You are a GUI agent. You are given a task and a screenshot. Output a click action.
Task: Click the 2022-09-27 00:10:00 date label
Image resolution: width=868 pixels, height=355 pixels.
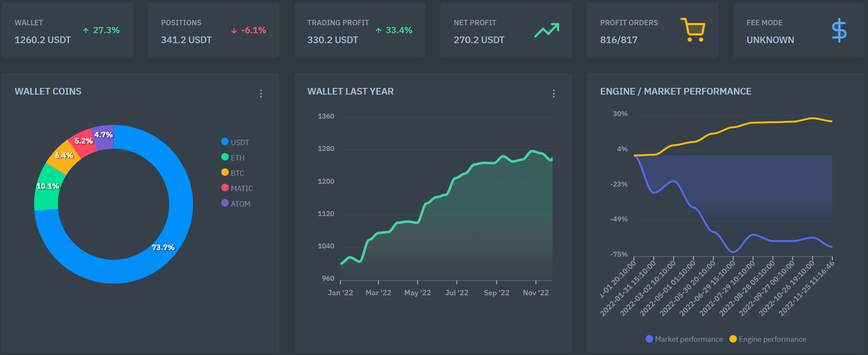coord(767,289)
